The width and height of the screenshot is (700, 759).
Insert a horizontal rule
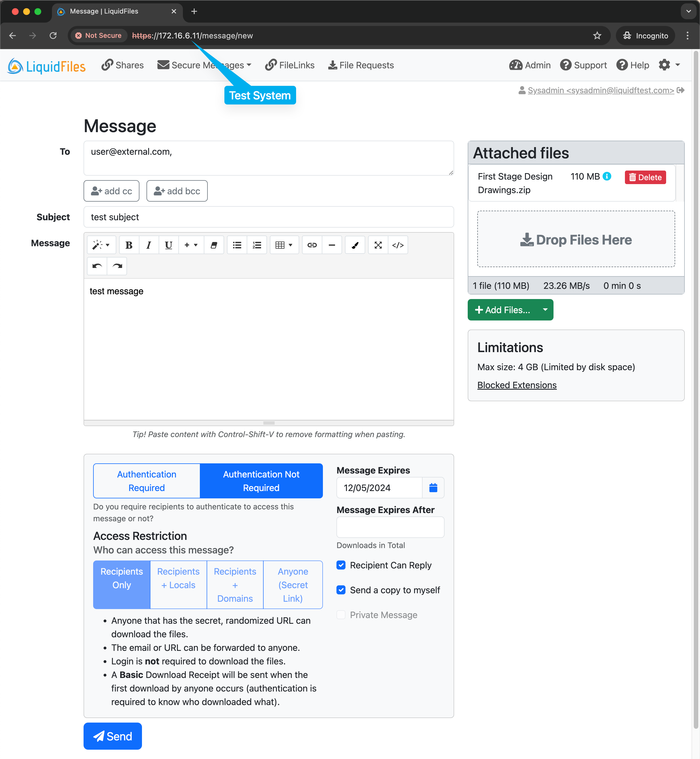click(x=332, y=245)
